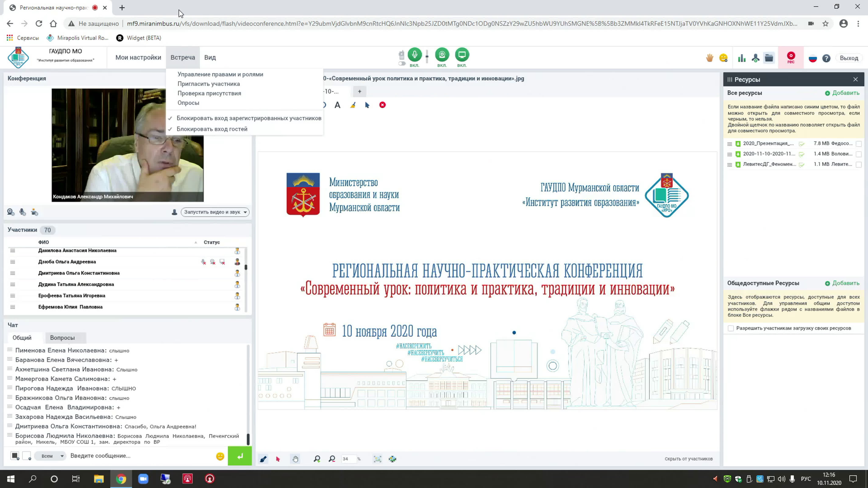Screen dimensions: 868x488
Task: Click status icon of Дмитриева Ольга Константиновна
Action: pos(237,273)
